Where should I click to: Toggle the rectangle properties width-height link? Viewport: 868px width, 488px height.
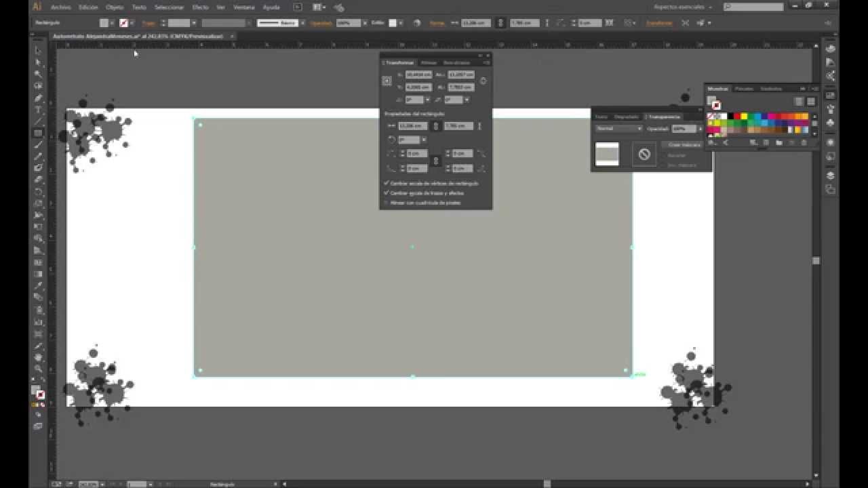pyautogui.click(x=436, y=126)
